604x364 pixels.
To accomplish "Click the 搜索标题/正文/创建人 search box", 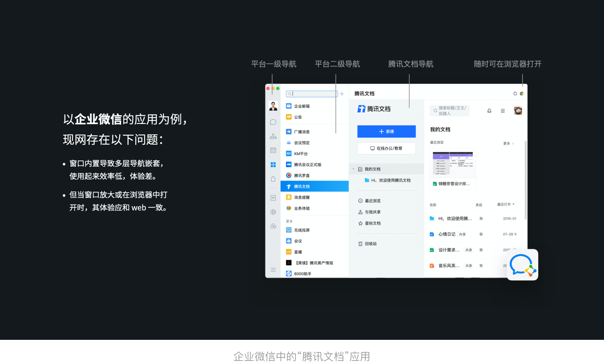I will pyautogui.click(x=450, y=111).
